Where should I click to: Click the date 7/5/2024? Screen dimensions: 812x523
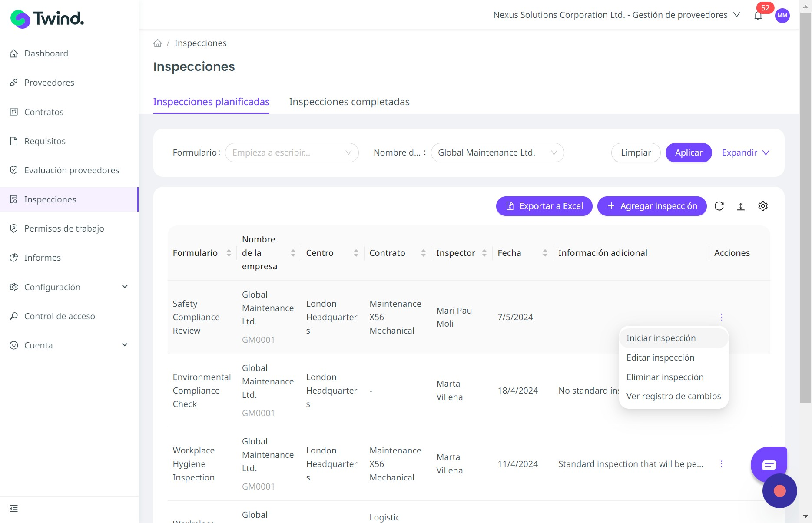click(x=515, y=317)
